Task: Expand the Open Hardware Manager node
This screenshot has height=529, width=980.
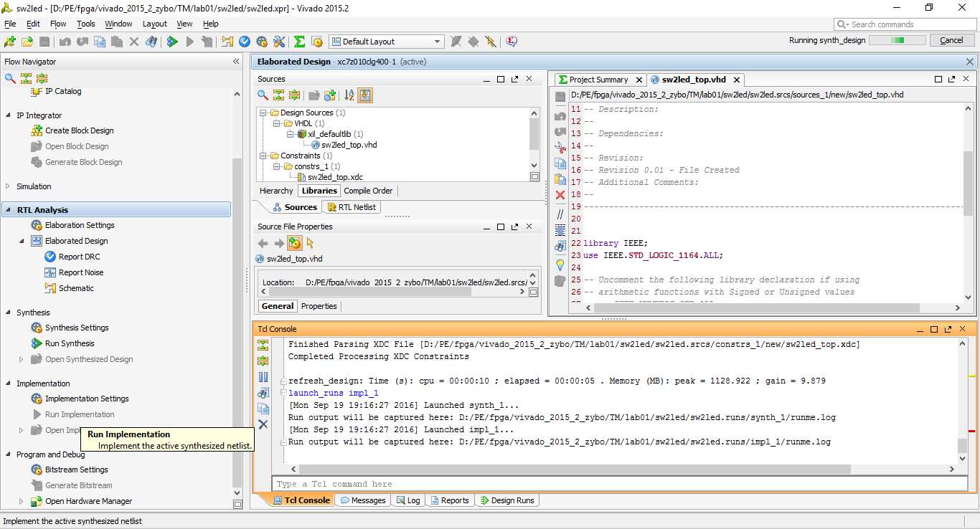Action: click(22, 501)
